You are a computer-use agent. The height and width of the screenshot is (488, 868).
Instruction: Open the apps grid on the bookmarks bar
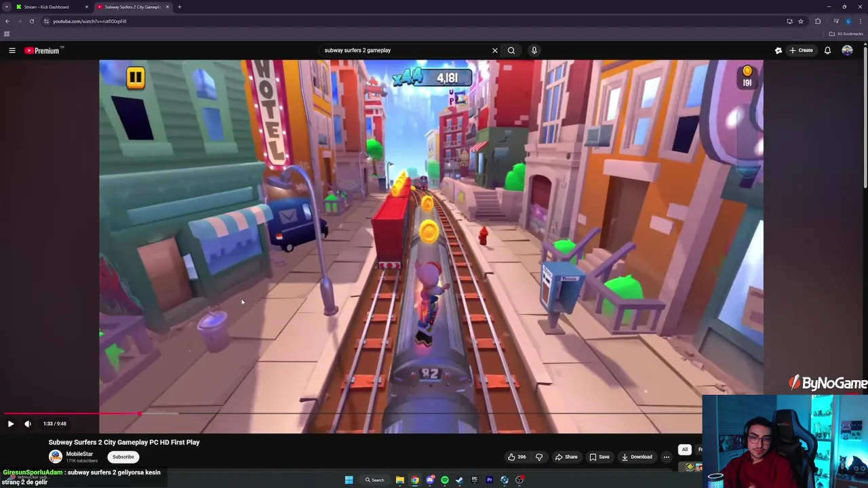7,34
